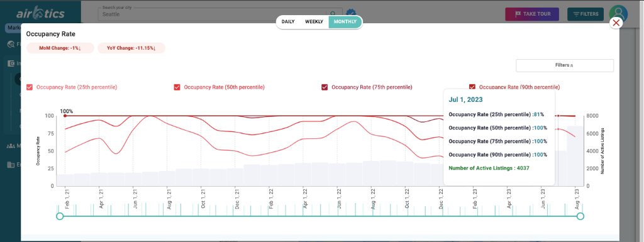Uncheck Occupancy Rate (90th percentile)
This screenshot has width=644, height=242.
(472, 87)
